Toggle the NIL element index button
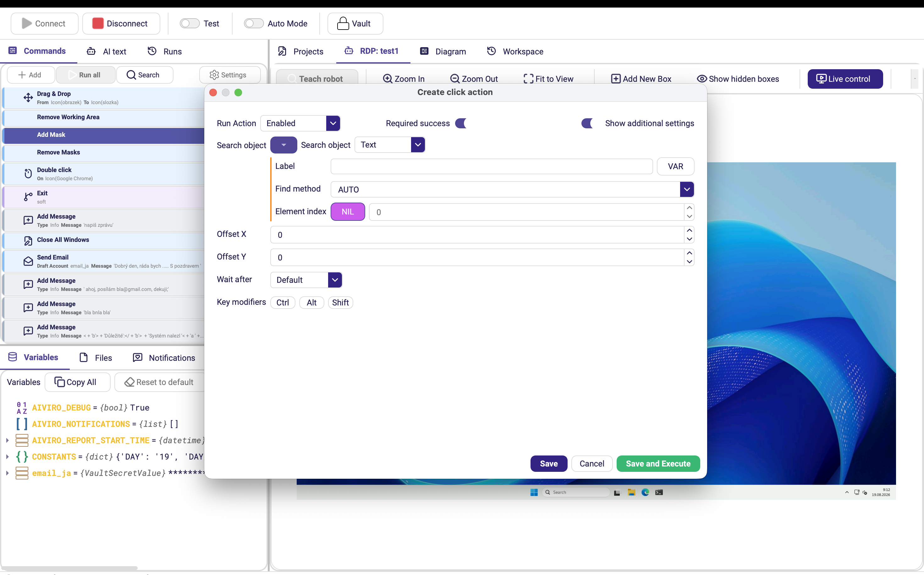 pos(348,212)
